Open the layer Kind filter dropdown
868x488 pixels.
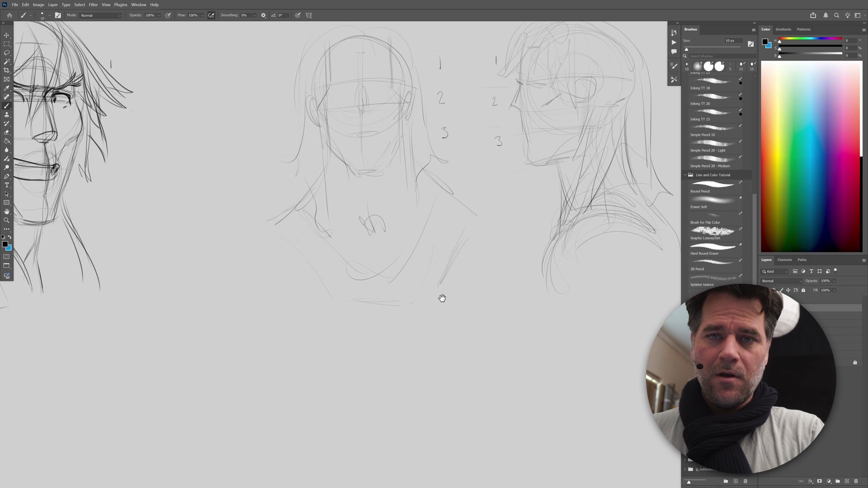coord(775,272)
